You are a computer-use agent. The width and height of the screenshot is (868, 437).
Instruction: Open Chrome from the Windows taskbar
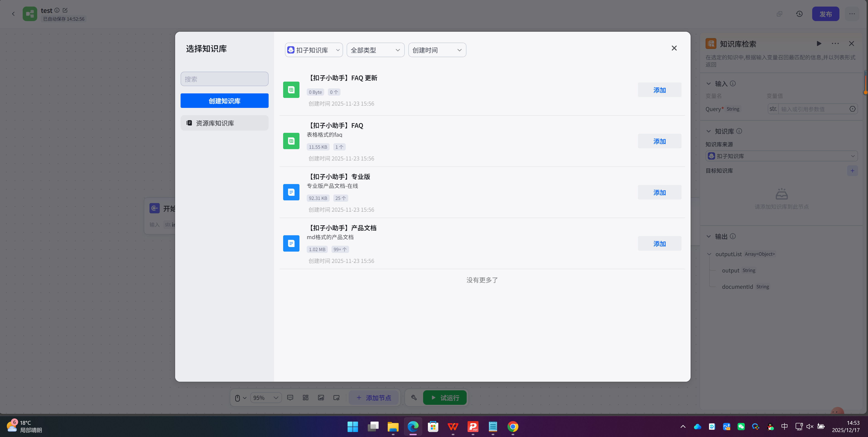pyautogui.click(x=512, y=427)
